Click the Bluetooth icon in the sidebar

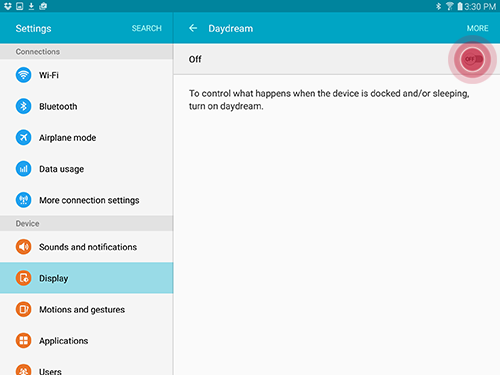coord(23,106)
